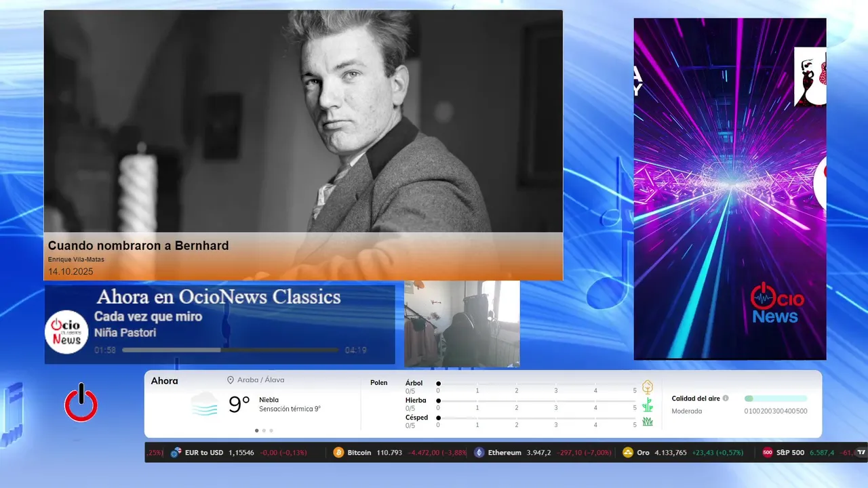The width and height of the screenshot is (868, 488).
Task: Click the orange Bitcoin icon
Action: 338,453
